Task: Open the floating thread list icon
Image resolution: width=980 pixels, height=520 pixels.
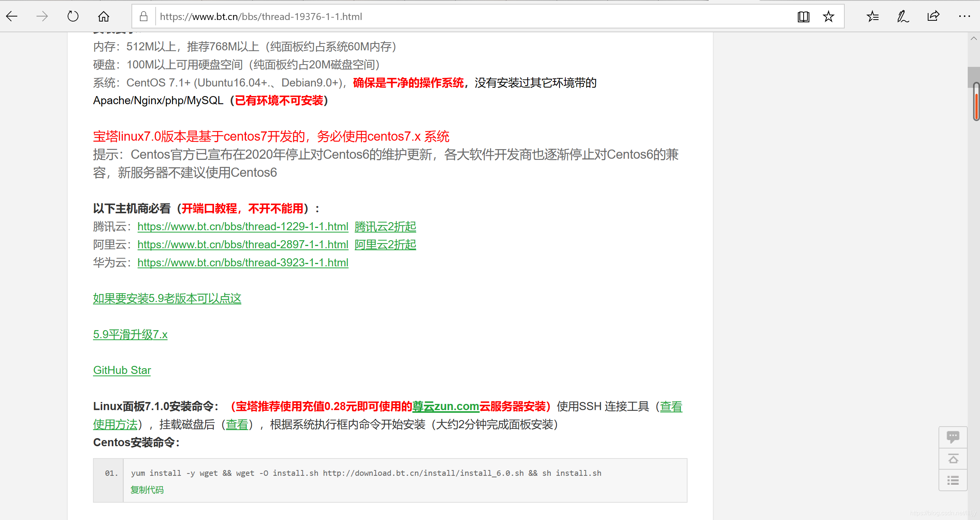Action: coord(953,480)
